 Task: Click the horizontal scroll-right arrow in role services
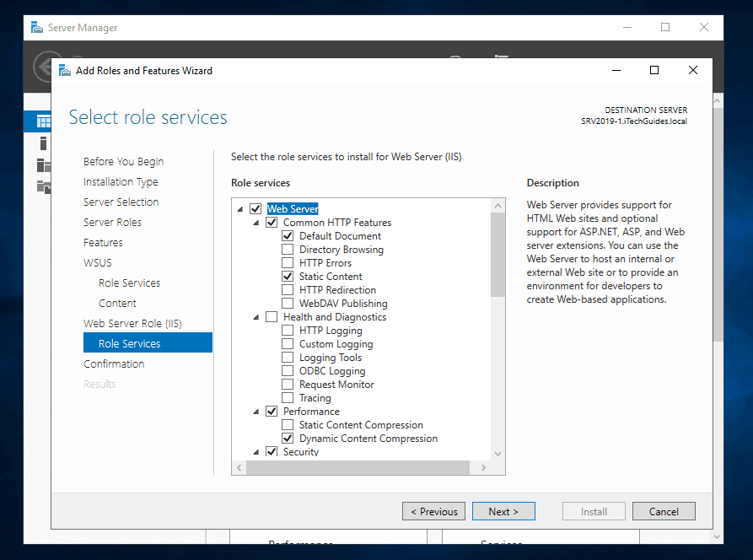coord(484,467)
